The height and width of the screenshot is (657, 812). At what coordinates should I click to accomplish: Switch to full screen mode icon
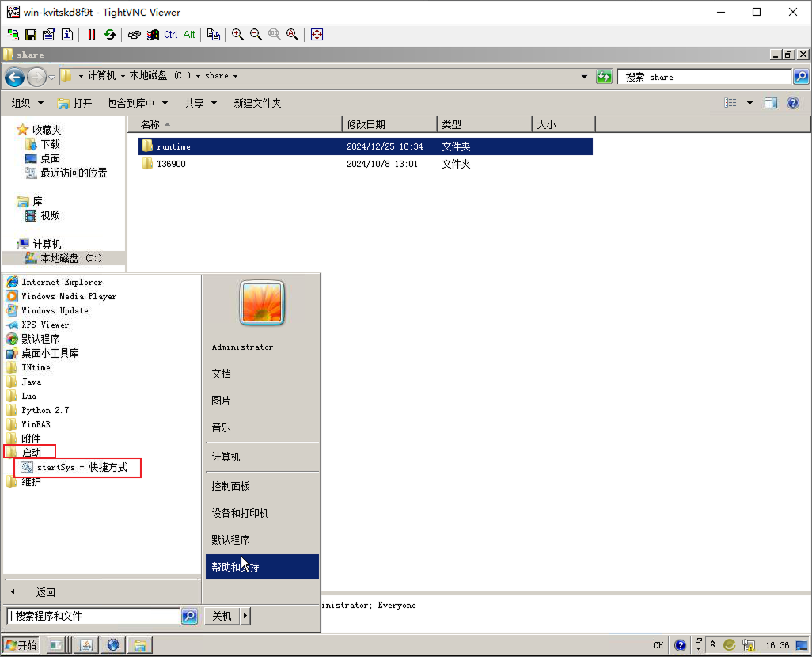click(317, 35)
